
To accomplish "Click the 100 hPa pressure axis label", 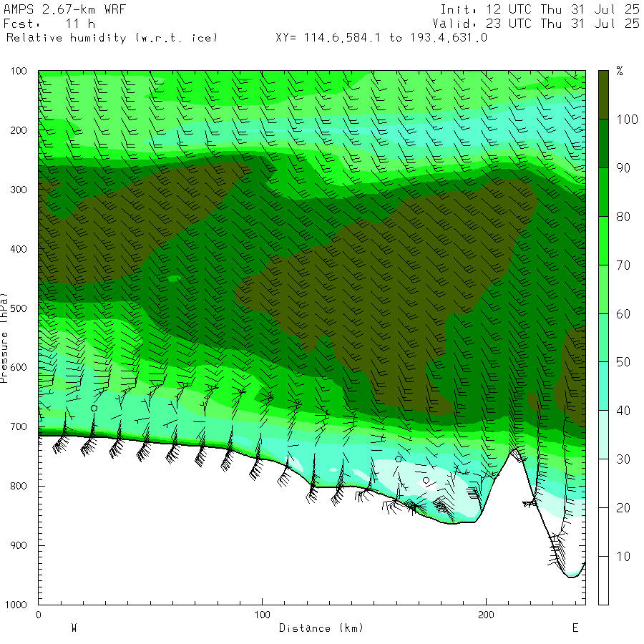I will (x=19, y=71).
